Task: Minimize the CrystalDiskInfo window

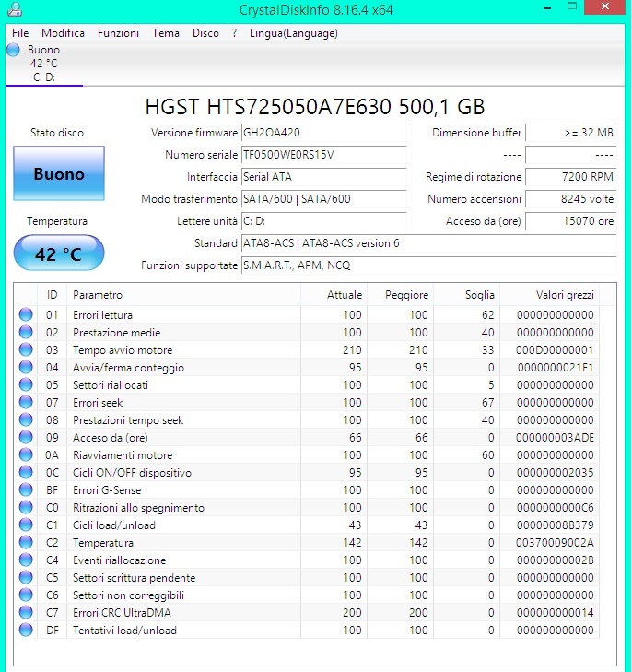Action: [x=547, y=7]
